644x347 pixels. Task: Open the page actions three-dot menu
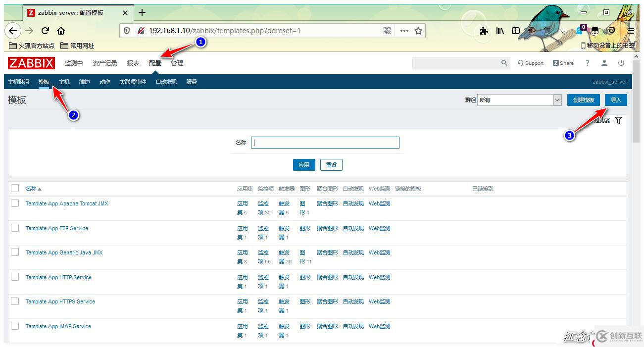point(404,31)
